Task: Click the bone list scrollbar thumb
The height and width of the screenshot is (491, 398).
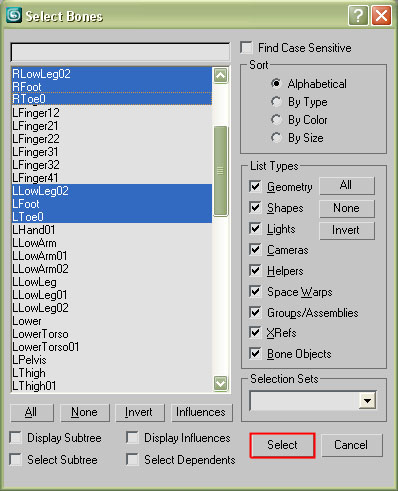Action: (220, 171)
